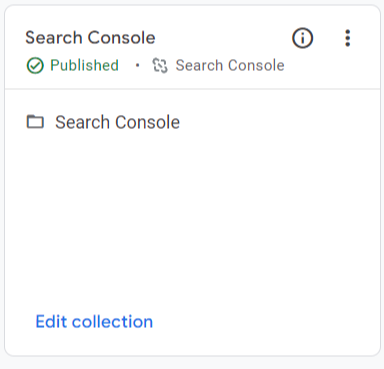This screenshot has width=384, height=369.
Task: Select the green Published status label
Action: pyautogui.click(x=84, y=65)
